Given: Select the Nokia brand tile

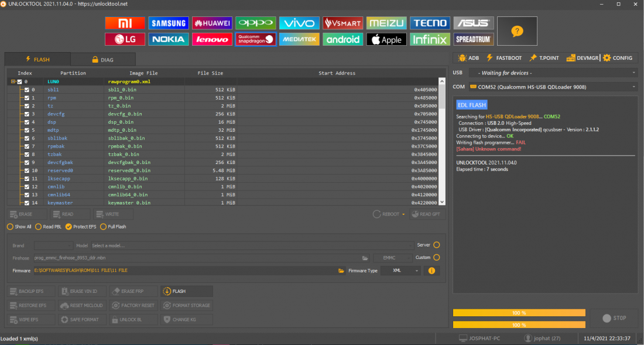Looking at the screenshot, I should tap(169, 39).
